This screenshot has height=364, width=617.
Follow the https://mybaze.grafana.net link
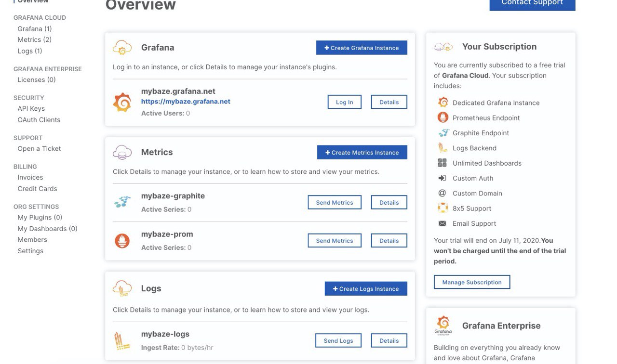tap(186, 102)
